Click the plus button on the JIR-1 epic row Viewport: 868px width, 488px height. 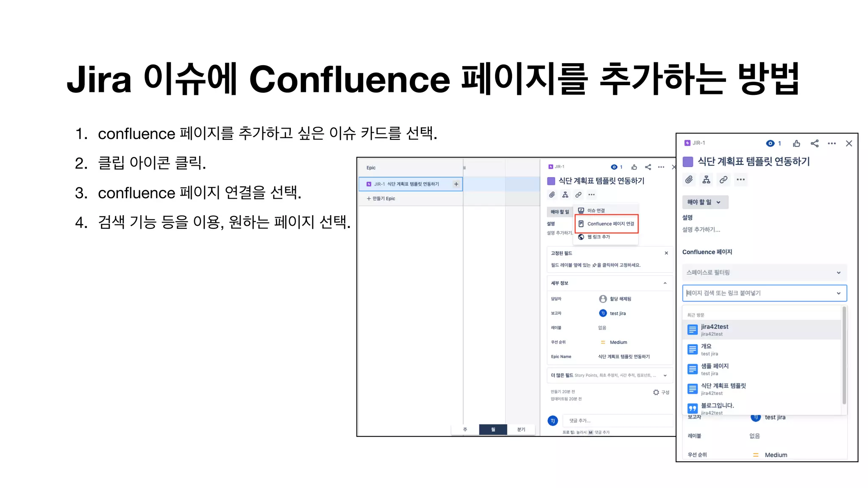pyautogui.click(x=456, y=184)
